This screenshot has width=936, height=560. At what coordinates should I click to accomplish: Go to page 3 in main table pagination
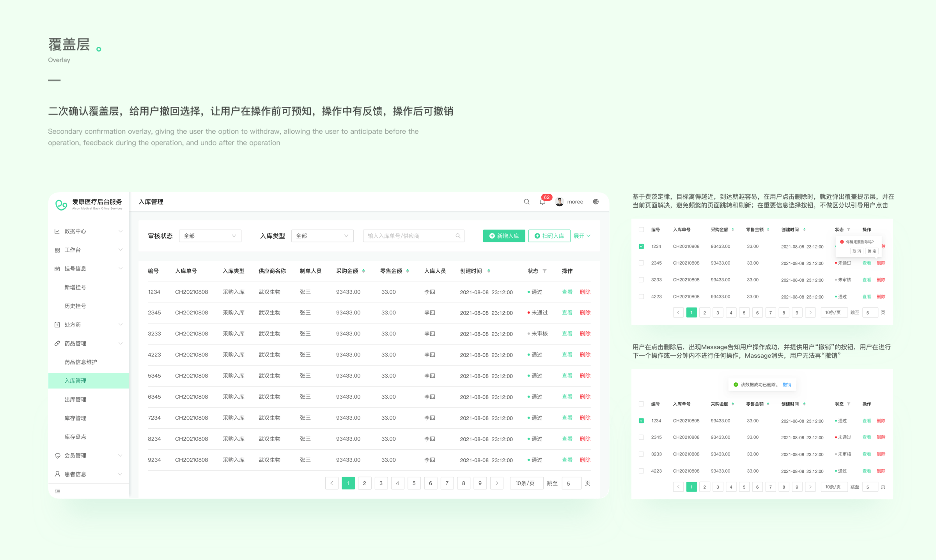(381, 483)
